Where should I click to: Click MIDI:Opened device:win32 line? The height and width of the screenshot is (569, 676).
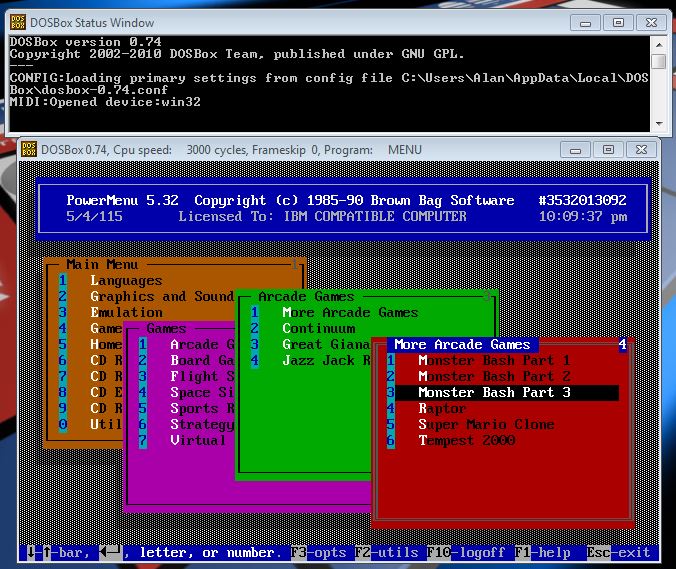coord(105,102)
